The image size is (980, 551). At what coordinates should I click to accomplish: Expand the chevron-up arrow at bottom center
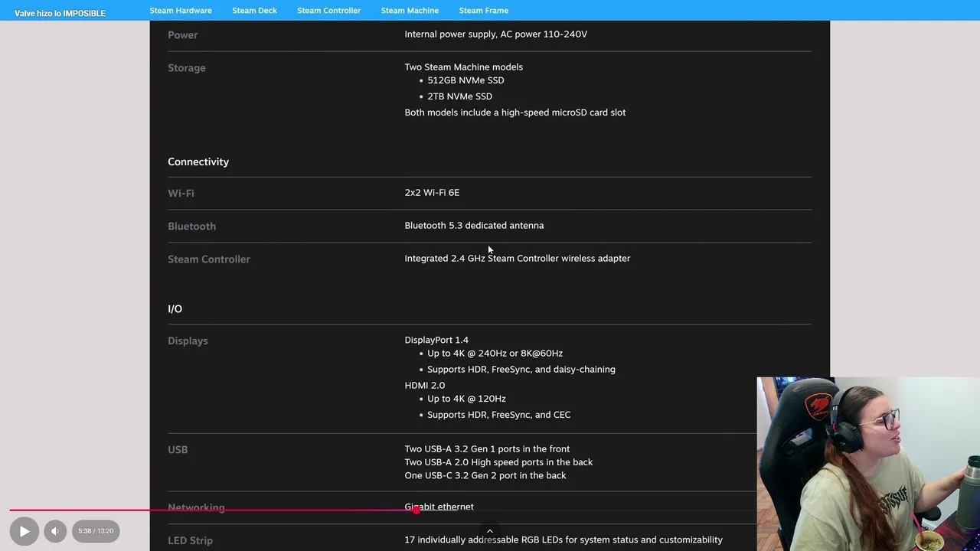490,531
